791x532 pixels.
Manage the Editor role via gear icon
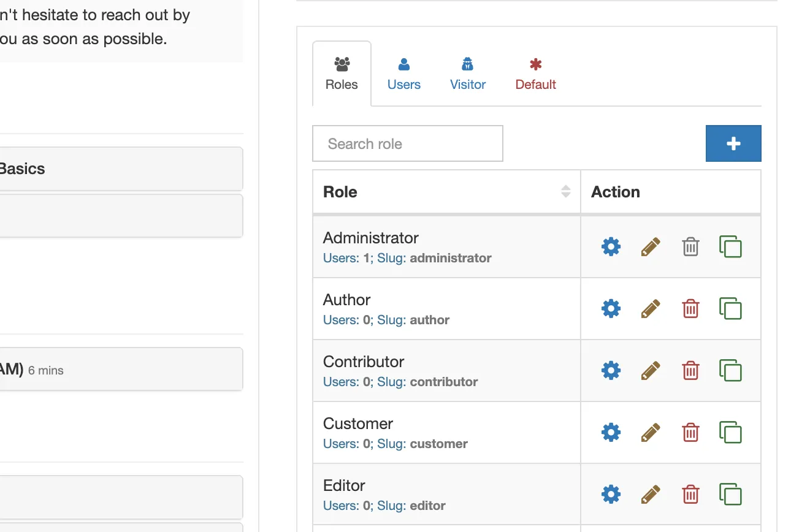(x=611, y=494)
